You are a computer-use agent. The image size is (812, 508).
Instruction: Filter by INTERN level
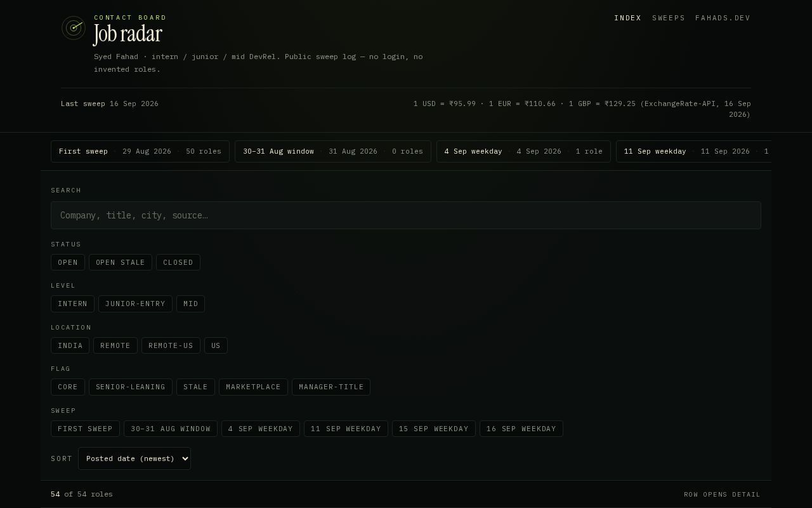[73, 304]
